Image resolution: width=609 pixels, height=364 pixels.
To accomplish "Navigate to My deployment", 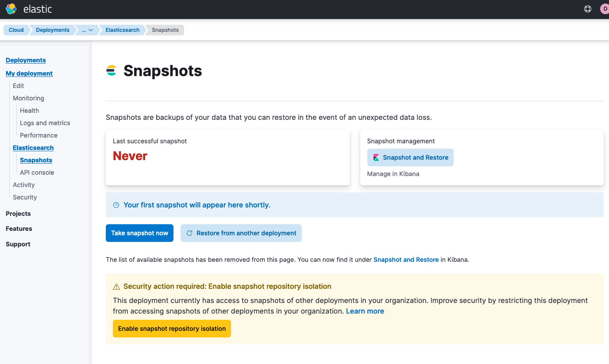I will [x=29, y=73].
